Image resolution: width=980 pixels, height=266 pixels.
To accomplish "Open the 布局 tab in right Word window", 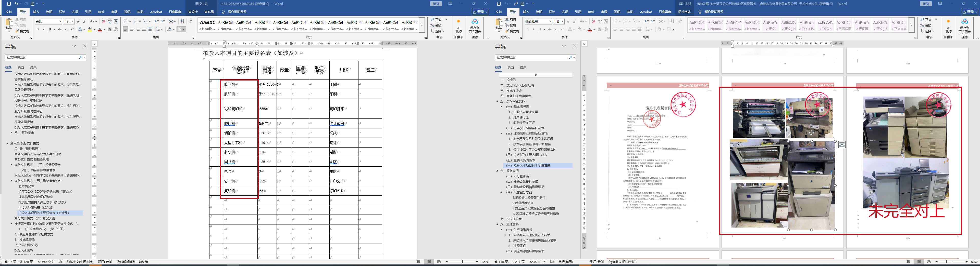I will coord(565,12).
